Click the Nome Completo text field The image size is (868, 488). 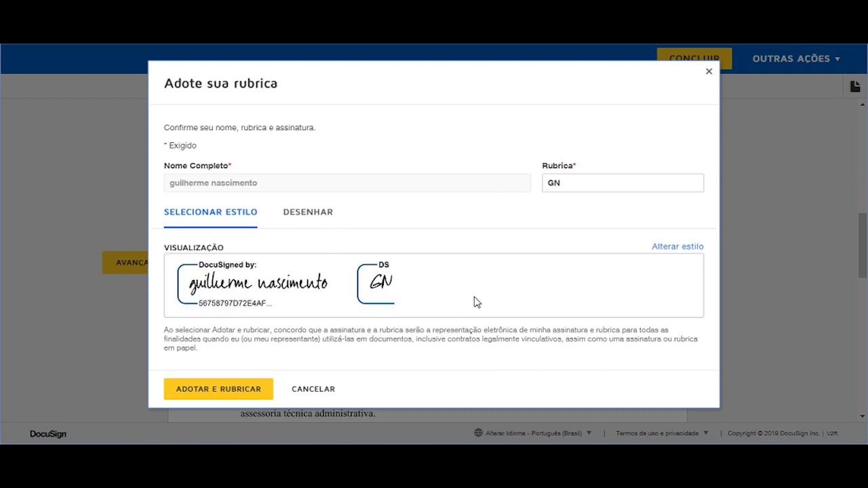click(347, 183)
